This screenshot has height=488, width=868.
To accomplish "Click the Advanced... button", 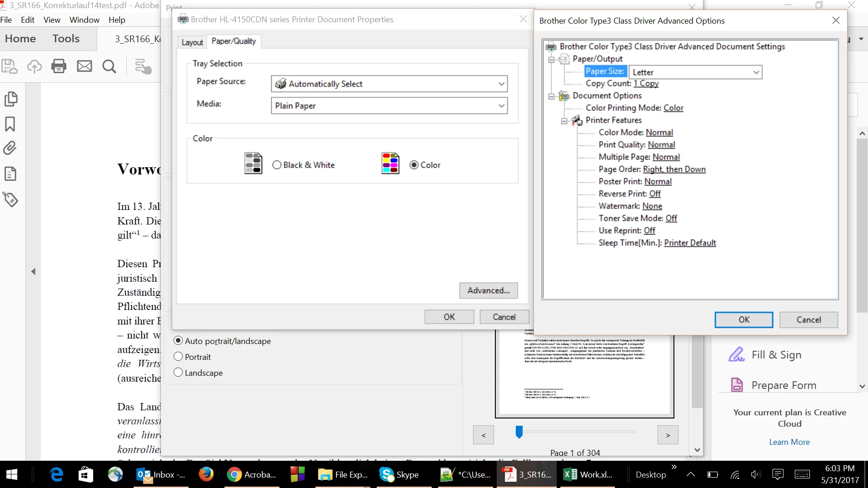I will click(x=489, y=290).
